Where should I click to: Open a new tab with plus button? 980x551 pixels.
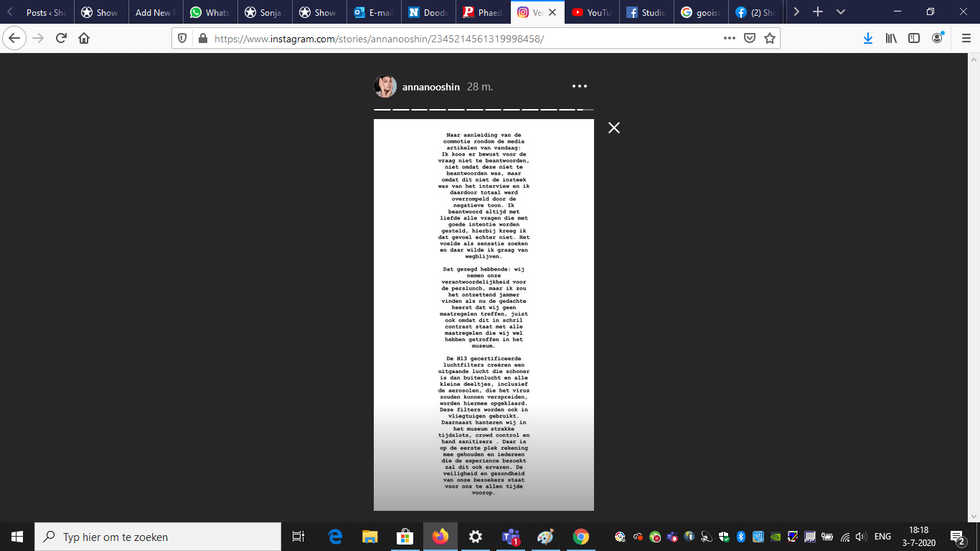817,12
